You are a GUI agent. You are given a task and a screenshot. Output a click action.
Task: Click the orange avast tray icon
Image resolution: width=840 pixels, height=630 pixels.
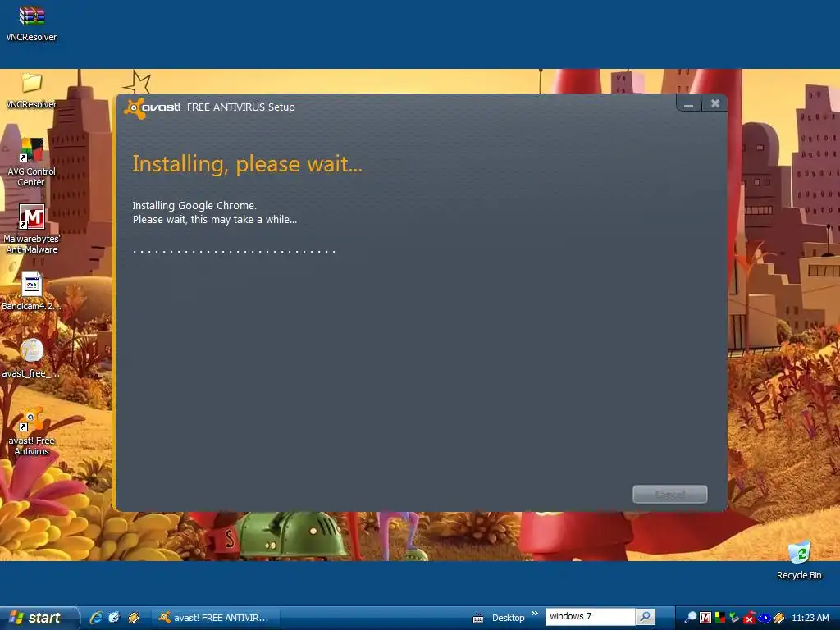779,619
